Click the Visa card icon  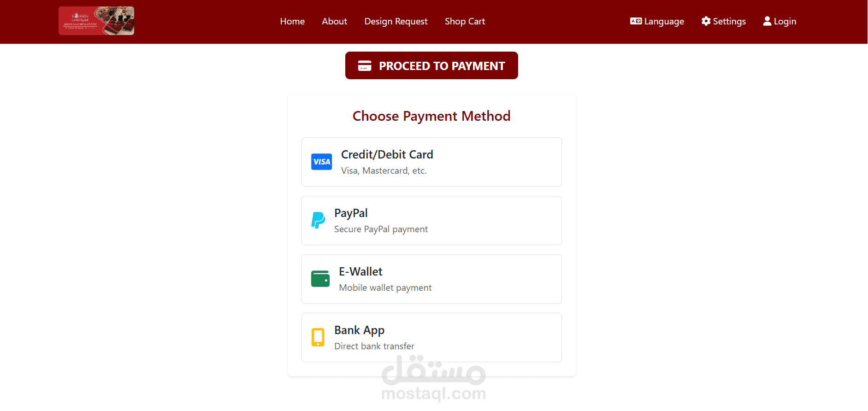(x=321, y=162)
